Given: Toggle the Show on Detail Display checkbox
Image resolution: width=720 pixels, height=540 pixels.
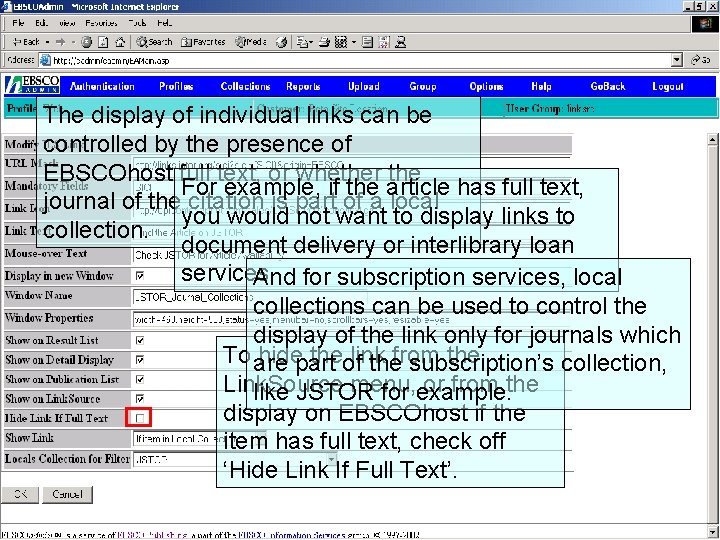Looking at the screenshot, I should pyautogui.click(x=140, y=360).
